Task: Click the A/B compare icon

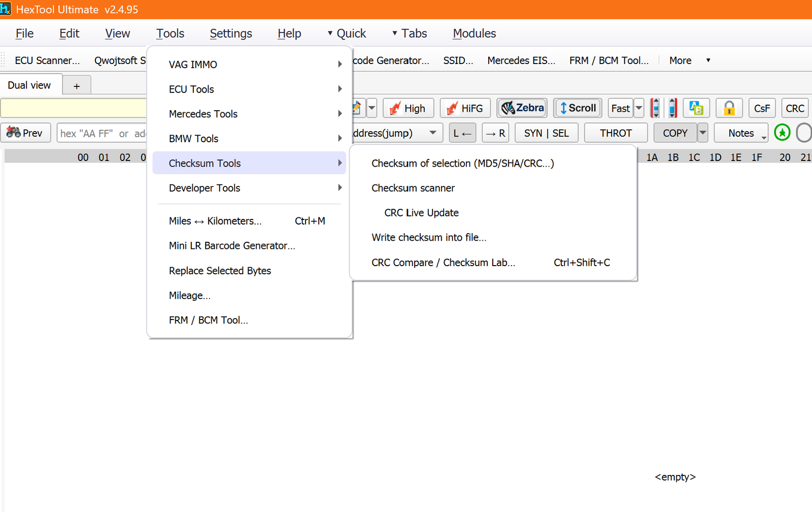Action: point(696,108)
